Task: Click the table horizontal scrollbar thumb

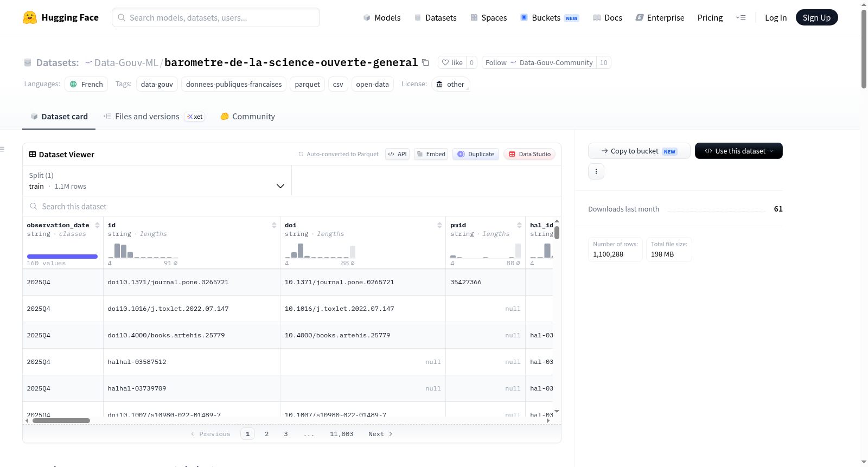Action: point(61,420)
